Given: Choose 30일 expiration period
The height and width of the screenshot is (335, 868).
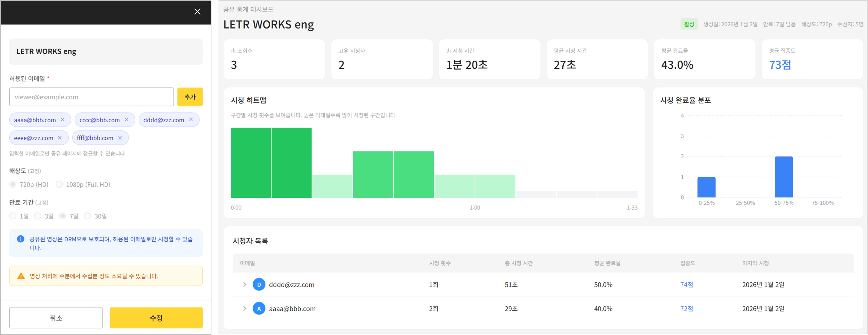Looking at the screenshot, I should click(x=88, y=216).
